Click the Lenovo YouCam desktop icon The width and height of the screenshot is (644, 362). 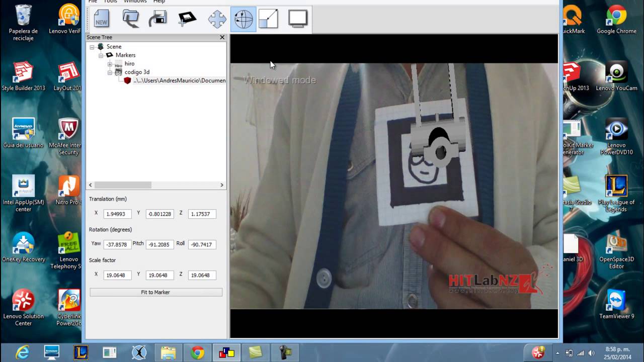pyautogui.click(x=616, y=77)
